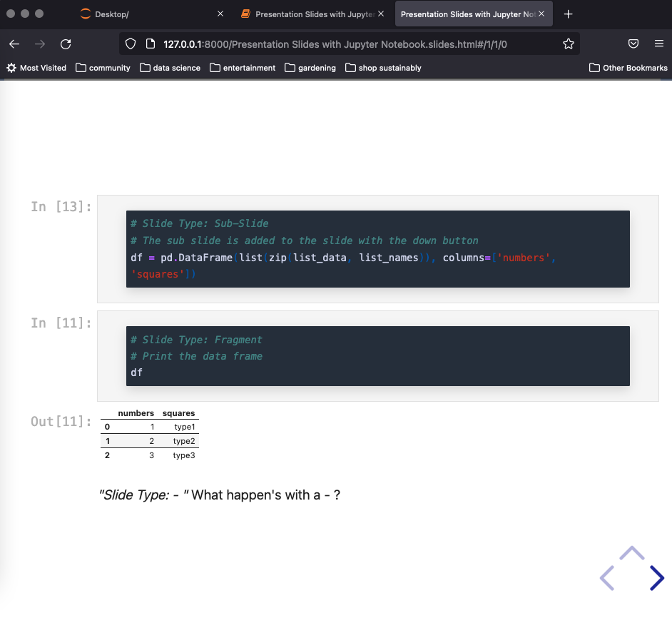Open a new browser tab
Viewport: 672px width, 618px height.
[568, 14]
